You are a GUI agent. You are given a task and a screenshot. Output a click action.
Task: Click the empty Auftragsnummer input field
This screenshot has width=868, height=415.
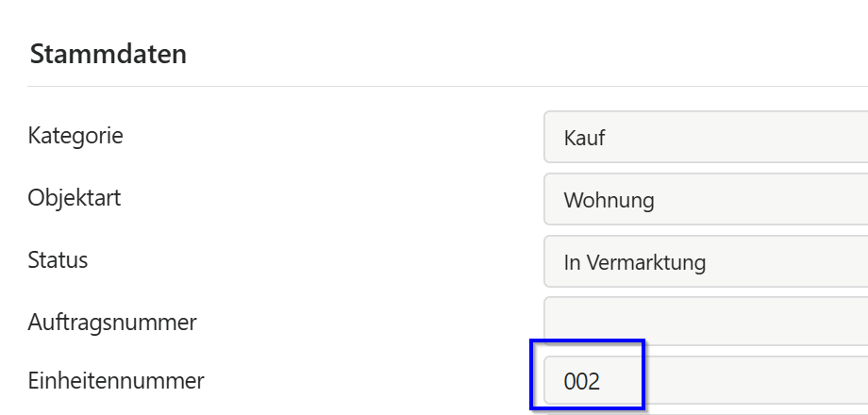pos(706,322)
